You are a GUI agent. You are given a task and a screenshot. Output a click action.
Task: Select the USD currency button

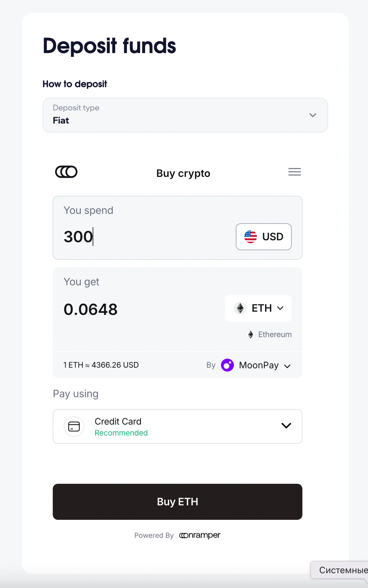click(264, 237)
